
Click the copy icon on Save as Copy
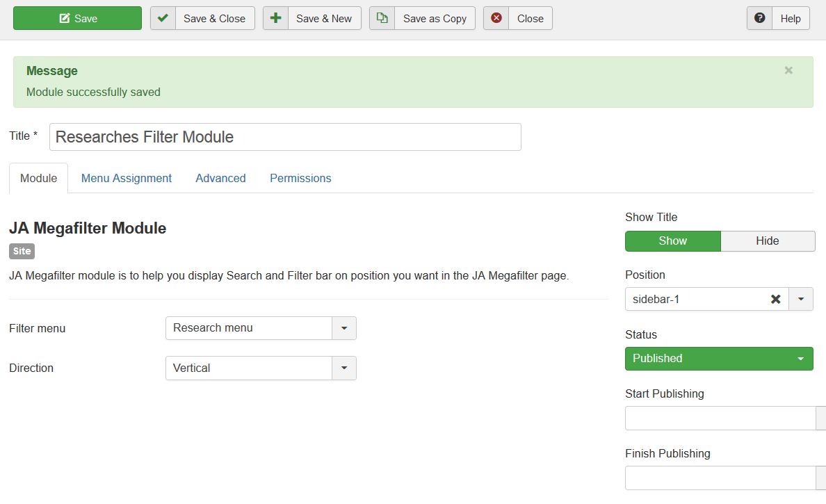click(x=382, y=19)
